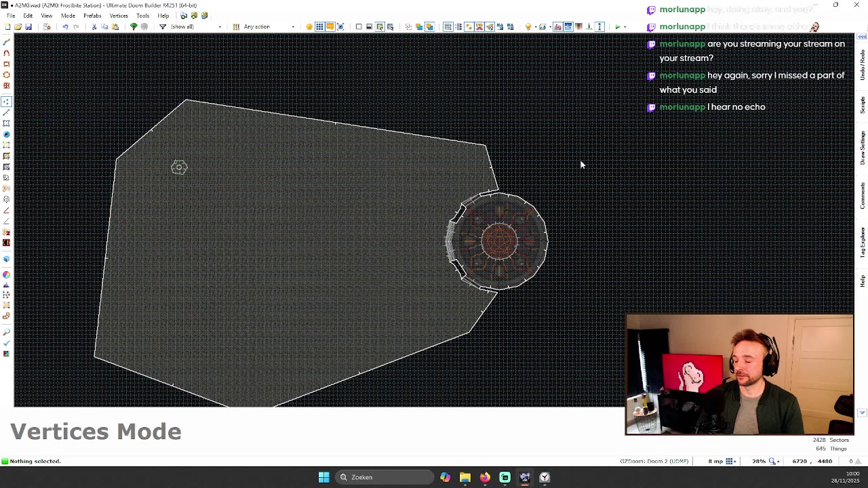Open File Explorer from the taskbar
Viewport: 868px width, 488px height.
coord(465,477)
